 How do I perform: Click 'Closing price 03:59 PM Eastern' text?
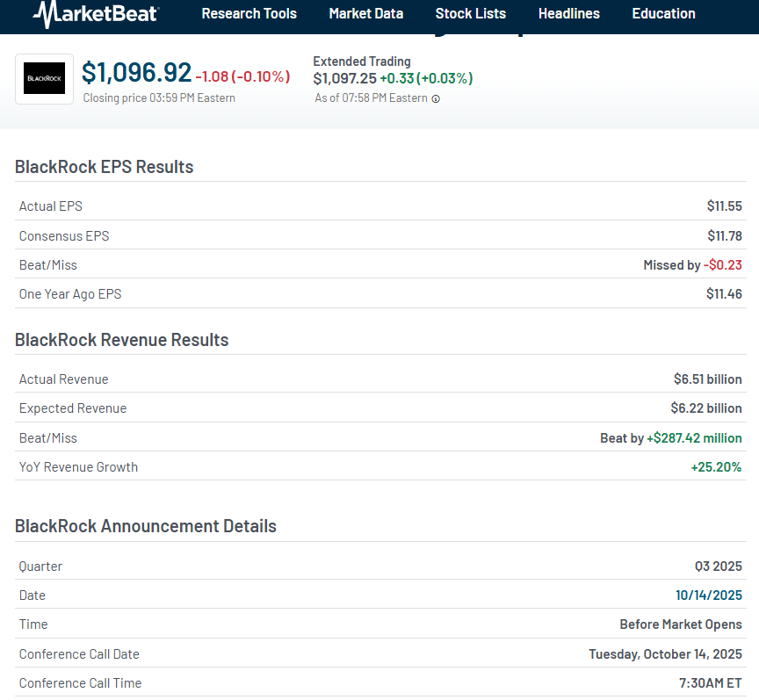click(159, 97)
